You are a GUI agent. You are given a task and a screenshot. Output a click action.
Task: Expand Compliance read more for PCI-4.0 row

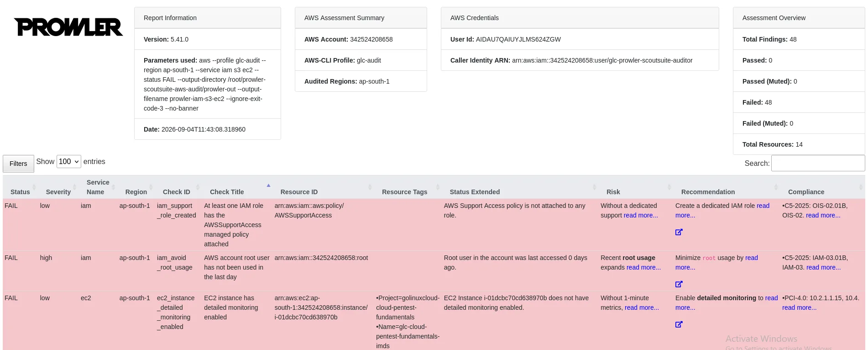[x=799, y=308]
